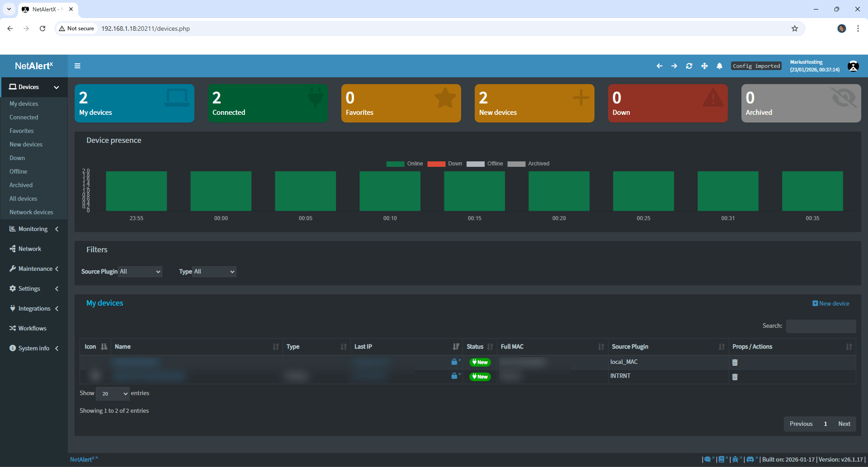Go to the Next page of devices
868x467 pixels.
(x=844, y=424)
